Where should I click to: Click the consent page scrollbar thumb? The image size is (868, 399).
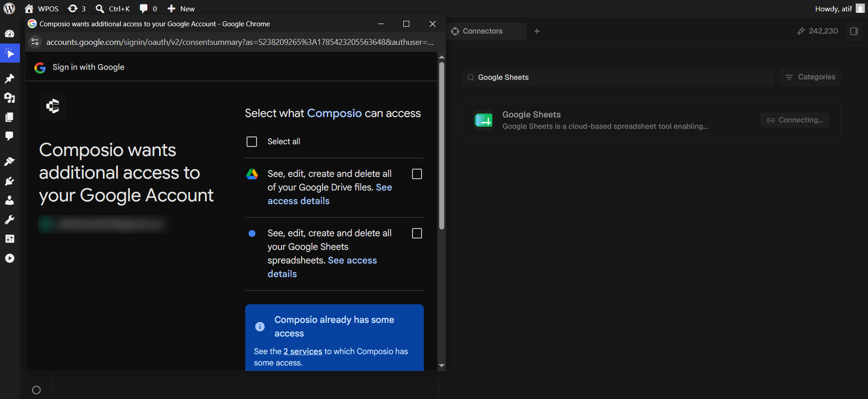coord(441,145)
